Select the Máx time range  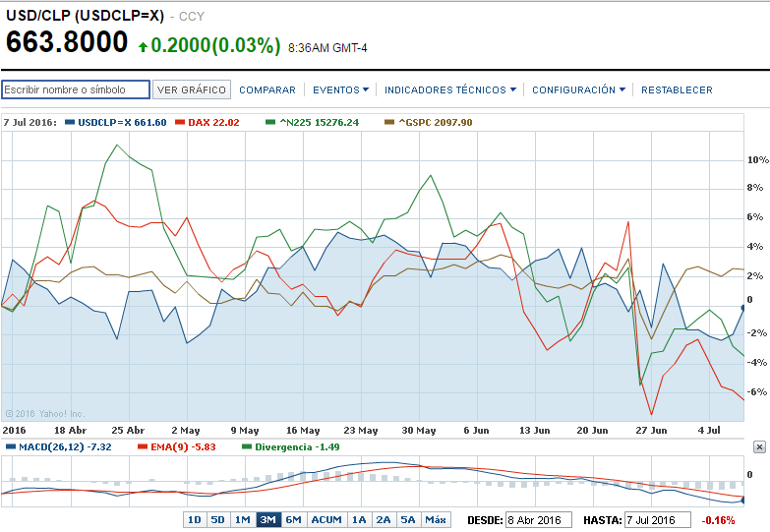(436, 520)
